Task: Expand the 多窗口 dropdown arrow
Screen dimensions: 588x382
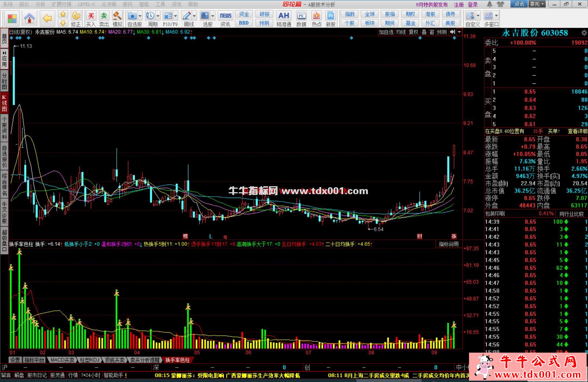Action: 497,16
